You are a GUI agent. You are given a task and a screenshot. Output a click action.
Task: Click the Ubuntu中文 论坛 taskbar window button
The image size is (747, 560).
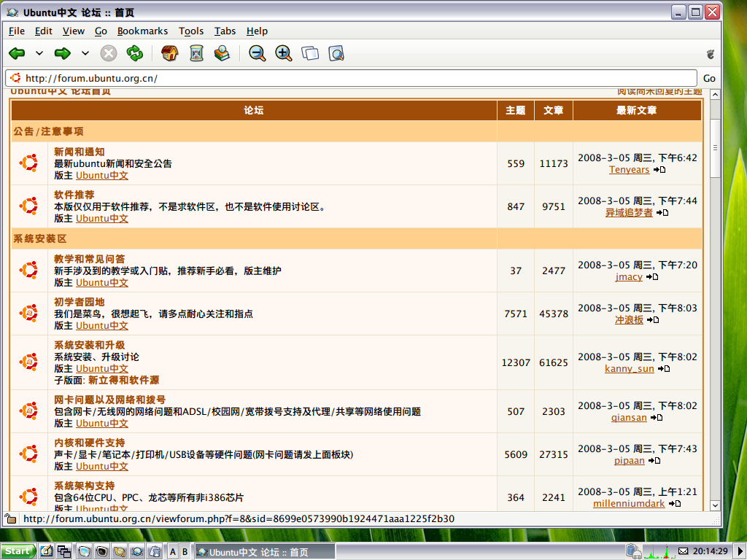click(x=264, y=552)
